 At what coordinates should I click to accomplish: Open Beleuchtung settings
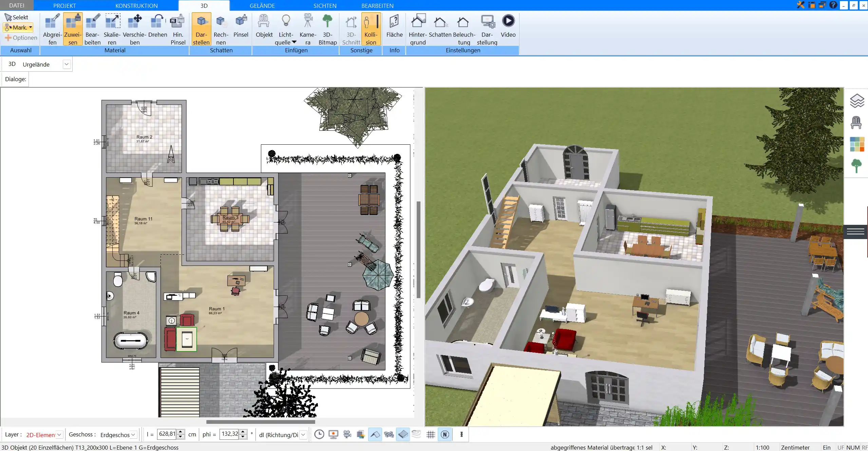pos(464,29)
